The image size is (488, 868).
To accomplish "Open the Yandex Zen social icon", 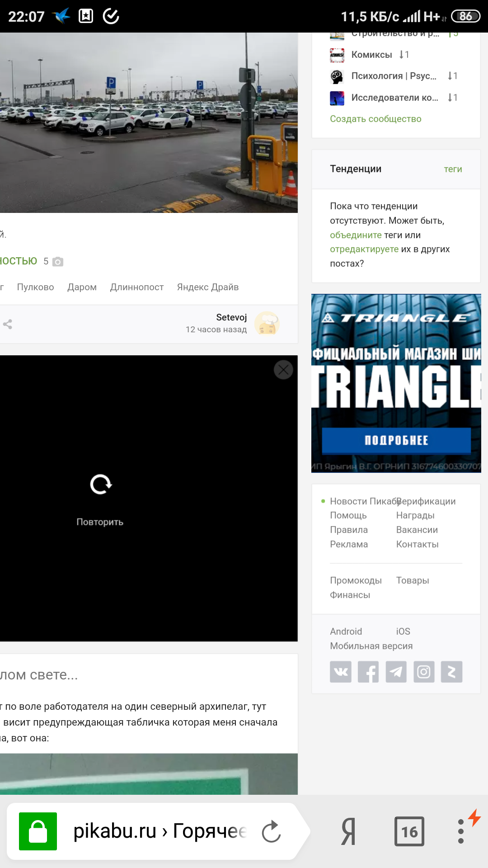I will pyautogui.click(x=451, y=672).
